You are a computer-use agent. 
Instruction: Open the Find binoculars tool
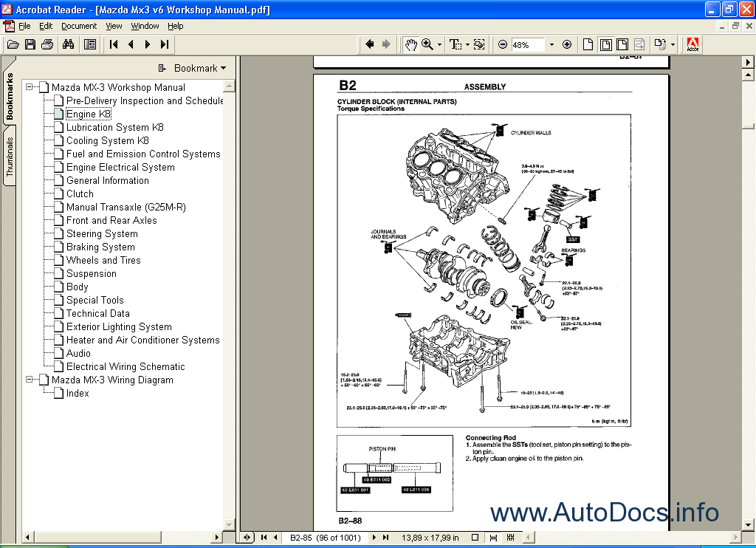click(x=69, y=45)
